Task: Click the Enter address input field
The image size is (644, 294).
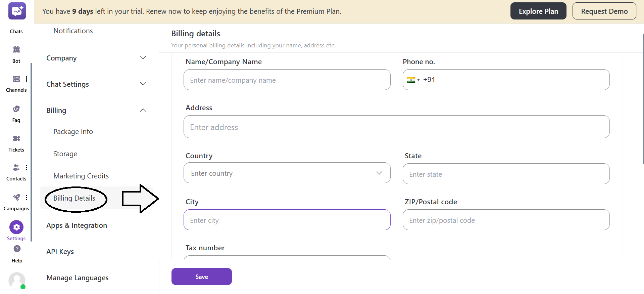Action: [x=396, y=127]
